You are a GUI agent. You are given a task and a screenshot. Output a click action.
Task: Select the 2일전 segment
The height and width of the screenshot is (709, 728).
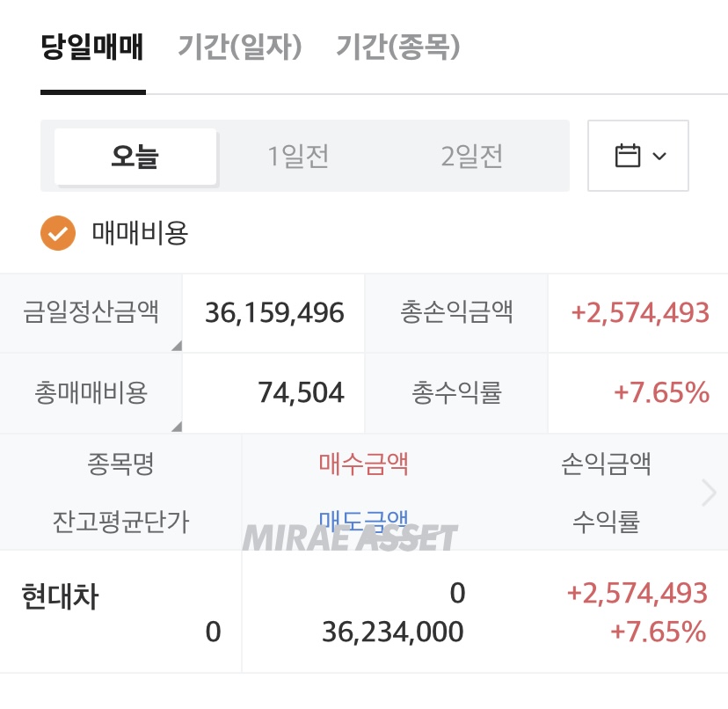pyautogui.click(x=472, y=157)
